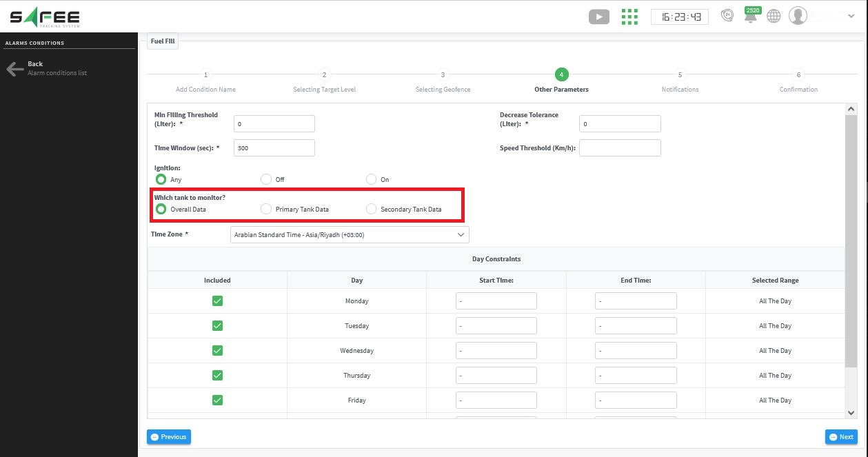Set the Wednesday start time field

[x=496, y=351]
